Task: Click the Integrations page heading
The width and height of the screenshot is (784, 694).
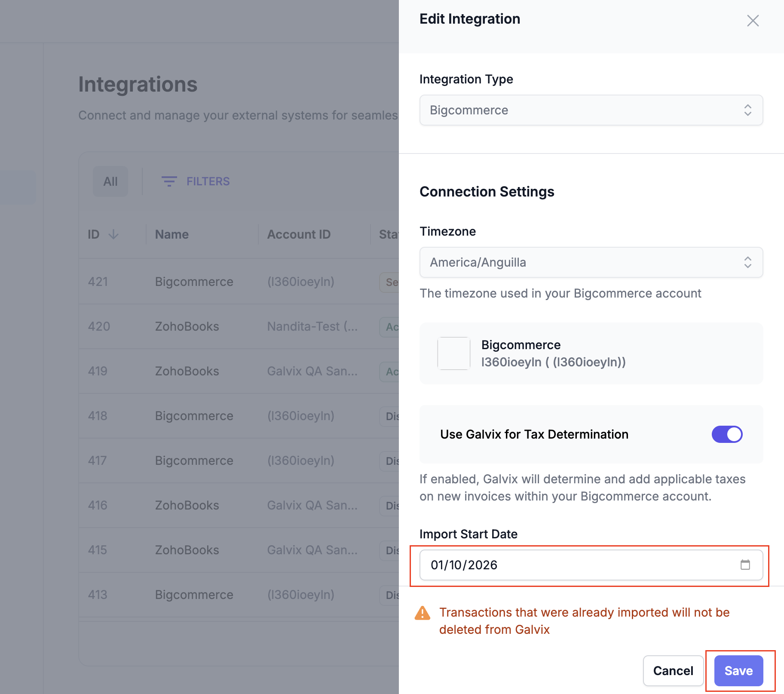Action: point(138,84)
